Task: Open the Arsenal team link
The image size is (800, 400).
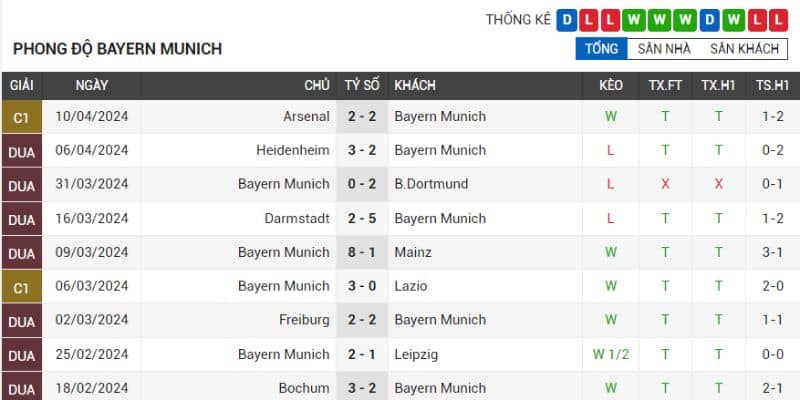Action: (306, 117)
